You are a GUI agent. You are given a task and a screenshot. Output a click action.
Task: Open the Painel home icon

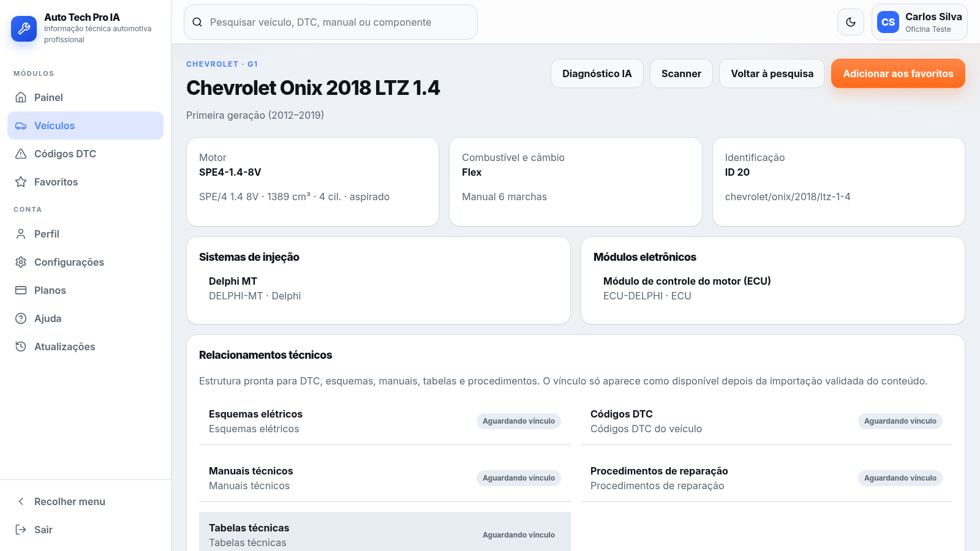pyautogui.click(x=21, y=97)
